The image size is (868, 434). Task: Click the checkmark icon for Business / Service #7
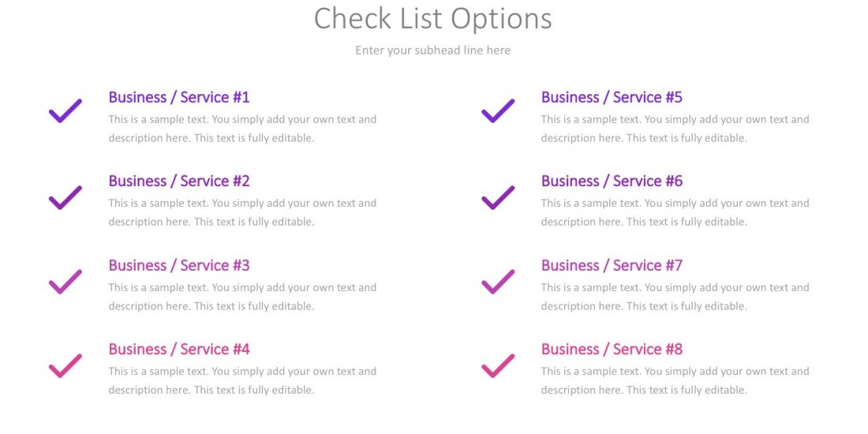[x=498, y=282]
